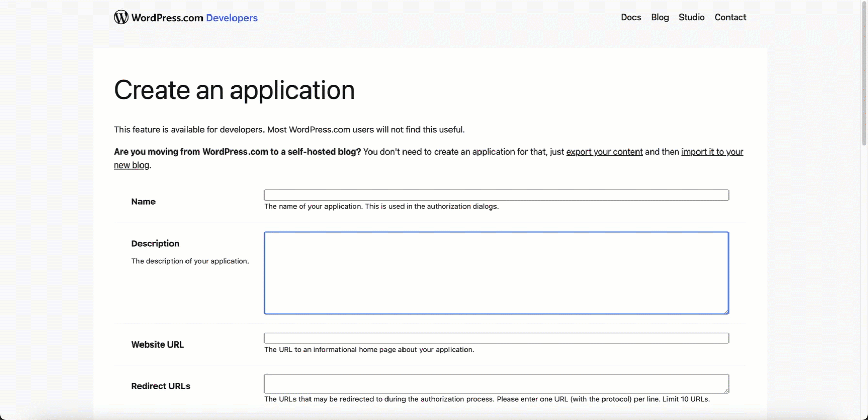Click the Redirect URLs box resize handle

[x=726, y=391]
